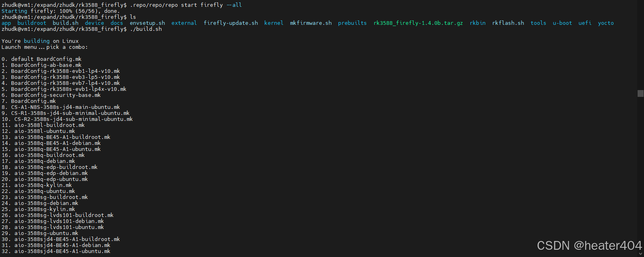Click the CSDN @heater404 watermark
This screenshot has width=644, height=257.
click(589, 245)
